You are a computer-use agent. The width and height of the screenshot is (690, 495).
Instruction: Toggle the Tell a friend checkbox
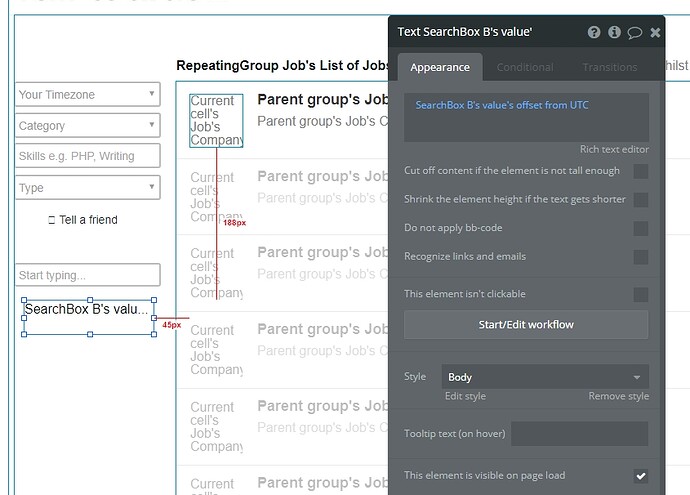[51, 220]
